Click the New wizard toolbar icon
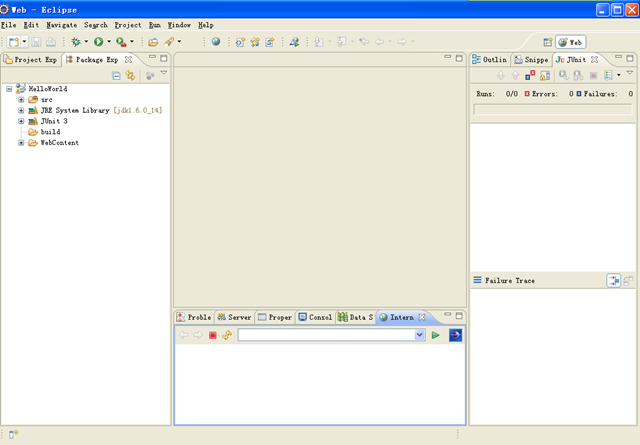Viewport: 640px width, 445px height. (x=14, y=42)
